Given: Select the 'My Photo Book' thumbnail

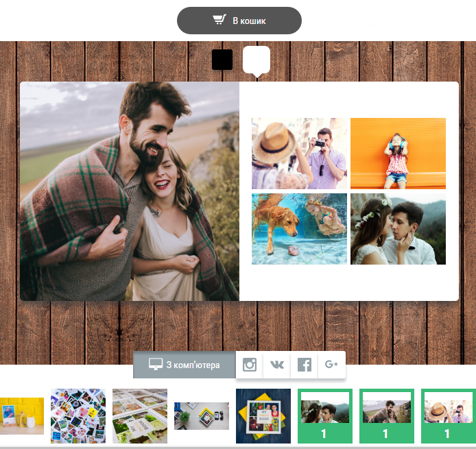Looking at the screenshot, I should click(x=263, y=416).
